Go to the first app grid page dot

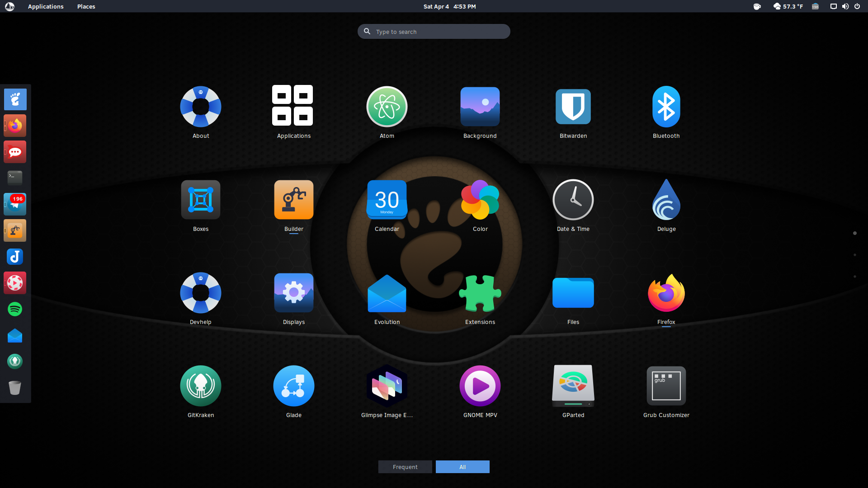click(x=855, y=233)
